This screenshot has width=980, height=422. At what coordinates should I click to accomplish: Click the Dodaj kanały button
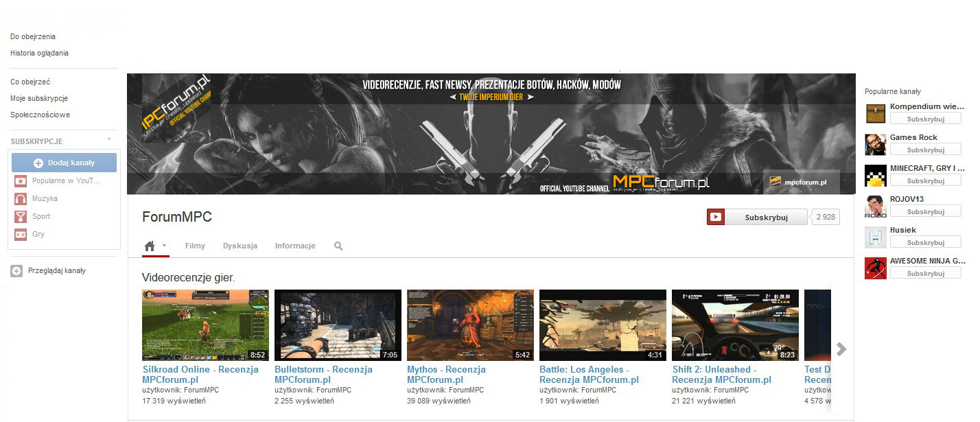64,163
